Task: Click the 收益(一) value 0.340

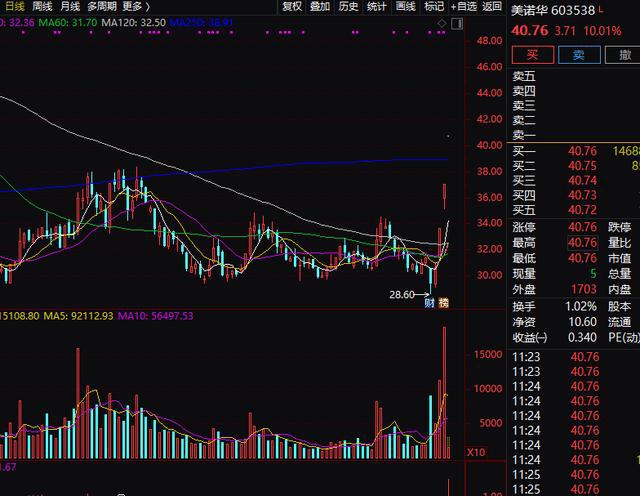Action: (582, 338)
